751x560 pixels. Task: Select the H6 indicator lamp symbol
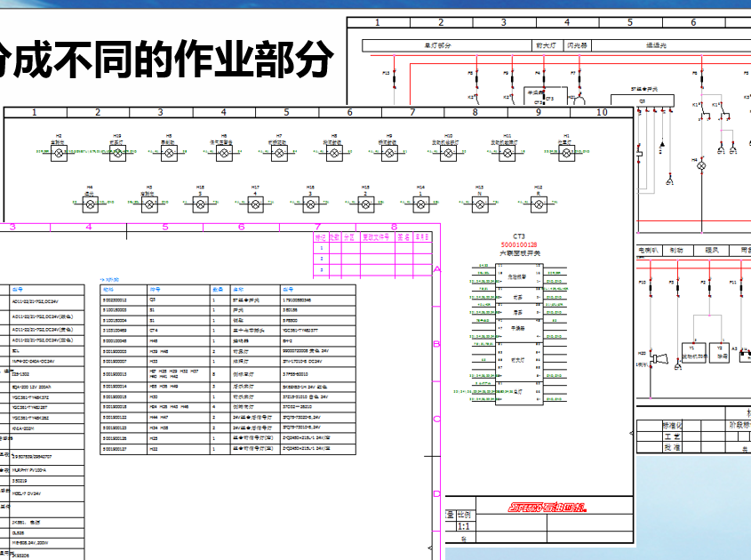tap(224, 153)
